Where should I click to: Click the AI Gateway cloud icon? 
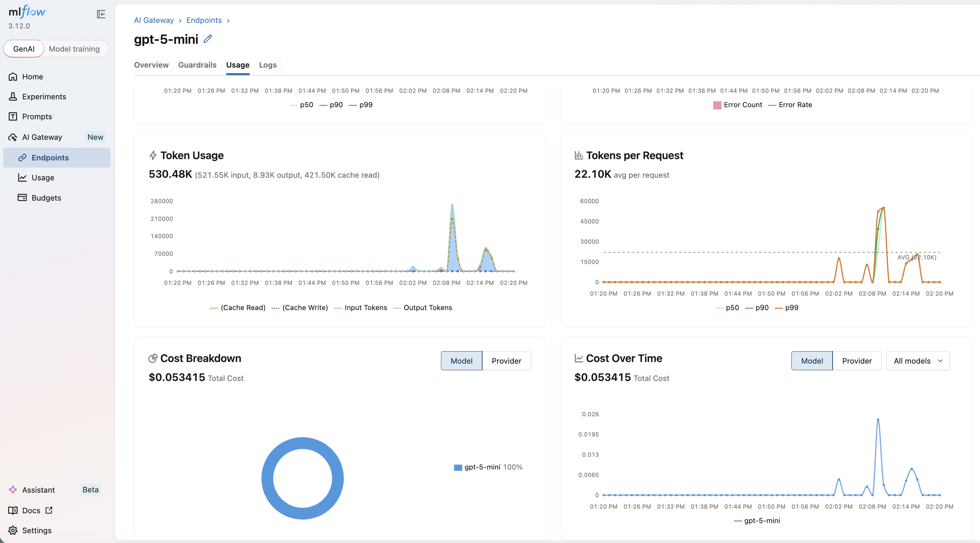tap(13, 137)
